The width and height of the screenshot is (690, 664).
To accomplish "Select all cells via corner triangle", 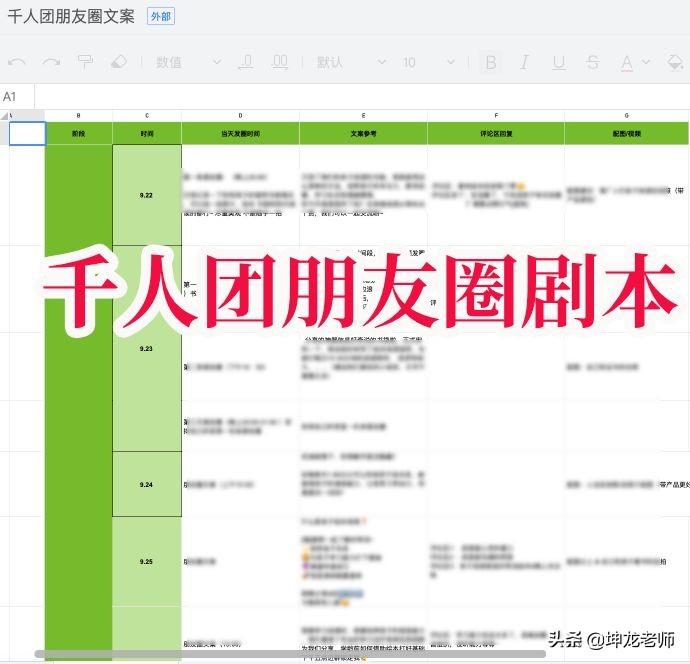I will pos(5,116).
